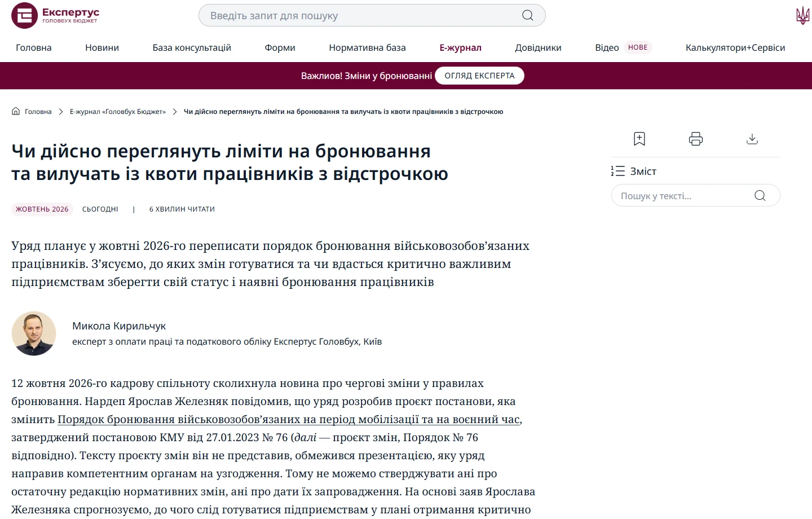Click the author photo of Микола Кирильчук
This screenshot has width=812, height=519.
[34, 333]
